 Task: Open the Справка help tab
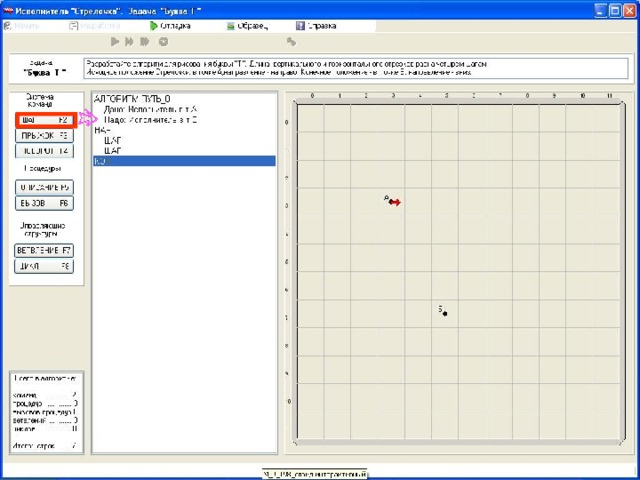click(317, 26)
